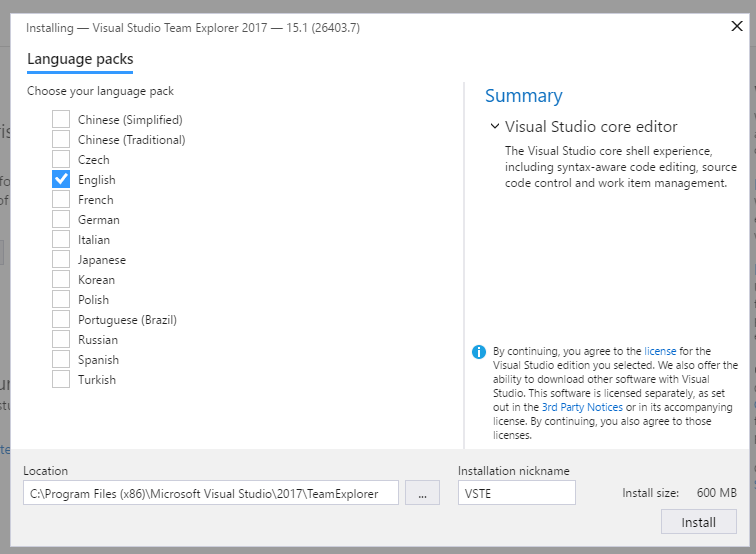Open the 3rd Party Notices link
The height and width of the screenshot is (554, 756).
(582, 407)
